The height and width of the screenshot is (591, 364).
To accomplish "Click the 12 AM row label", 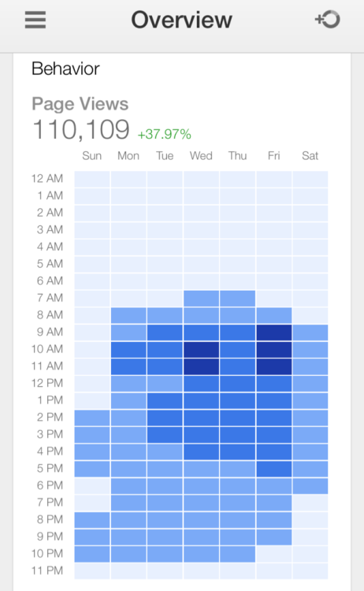I will coord(47,178).
